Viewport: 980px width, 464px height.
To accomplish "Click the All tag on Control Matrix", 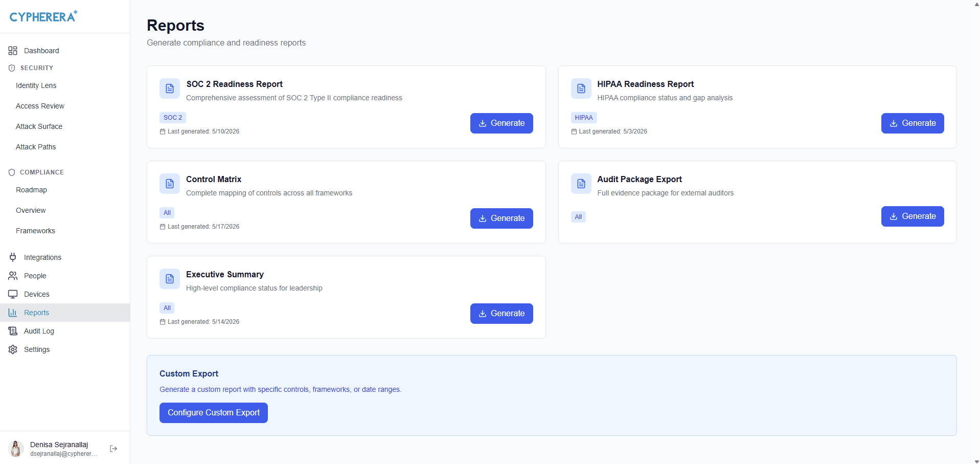I will tap(167, 213).
